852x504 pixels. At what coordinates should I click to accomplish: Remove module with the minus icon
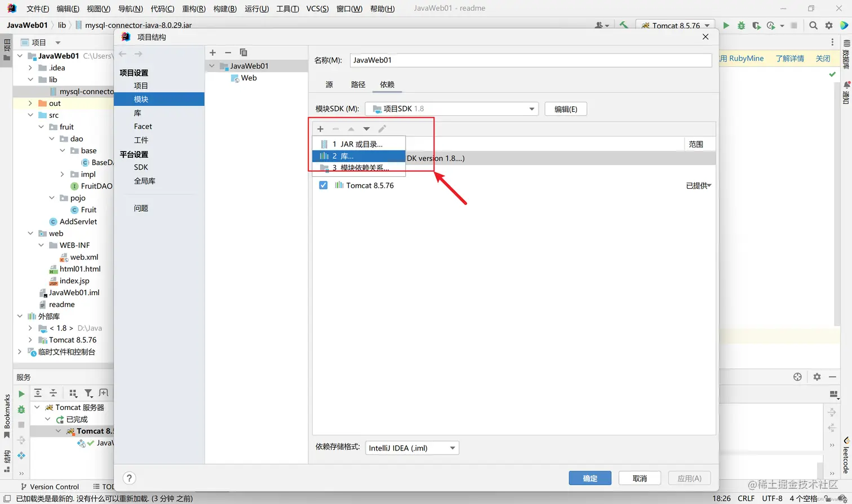point(228,52)
